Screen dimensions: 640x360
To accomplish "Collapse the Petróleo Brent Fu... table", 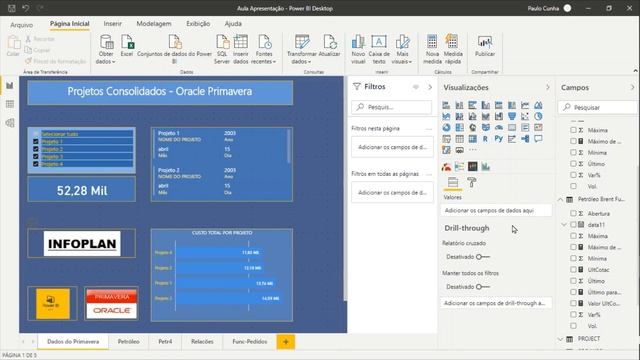I will tap(560, 200).
